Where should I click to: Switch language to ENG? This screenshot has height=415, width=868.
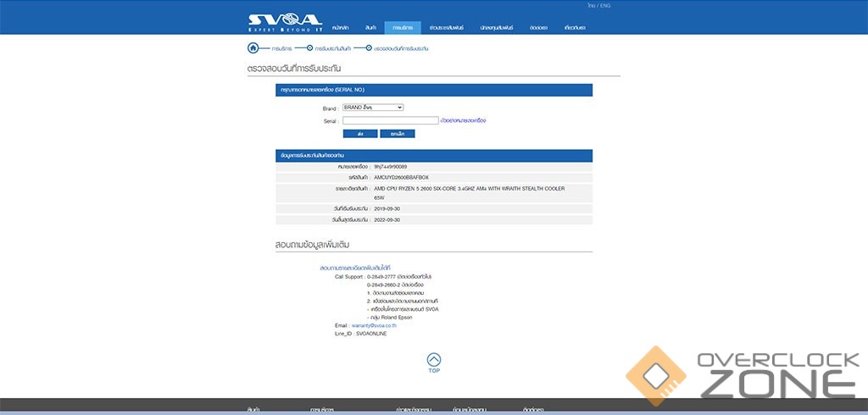(x=605, y=6)
